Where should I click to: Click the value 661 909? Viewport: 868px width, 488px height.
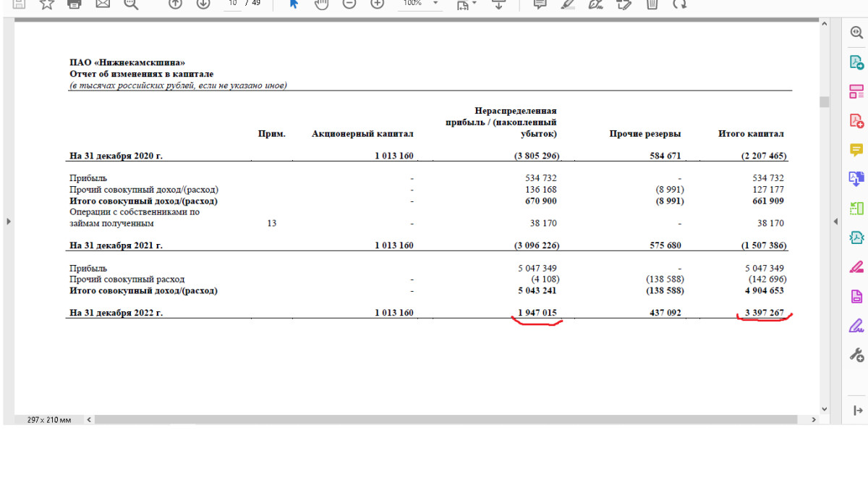[768, 201]
